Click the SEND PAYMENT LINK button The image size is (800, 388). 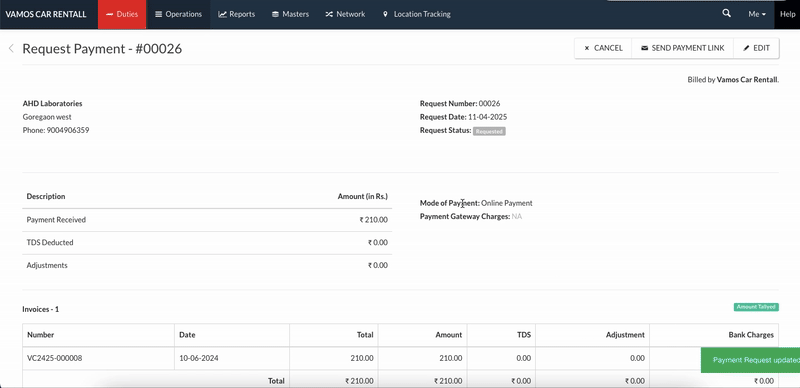[x=683, y=48]
